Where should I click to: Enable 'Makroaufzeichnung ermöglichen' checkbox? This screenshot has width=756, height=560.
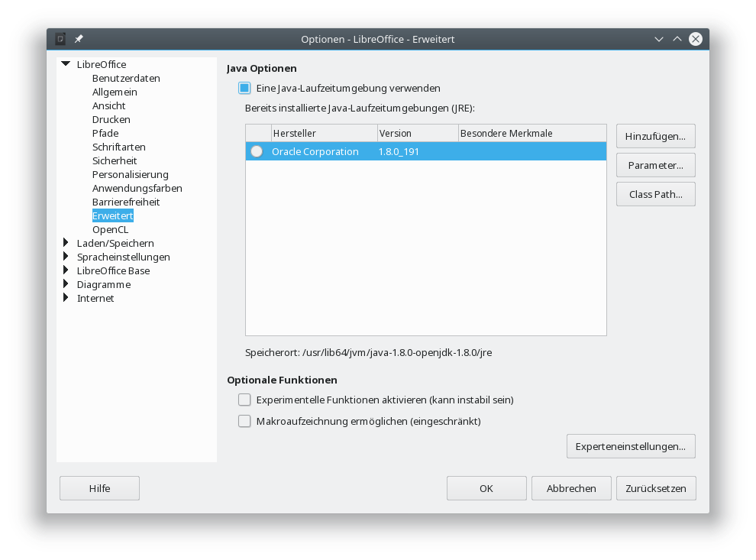[244, 421]
